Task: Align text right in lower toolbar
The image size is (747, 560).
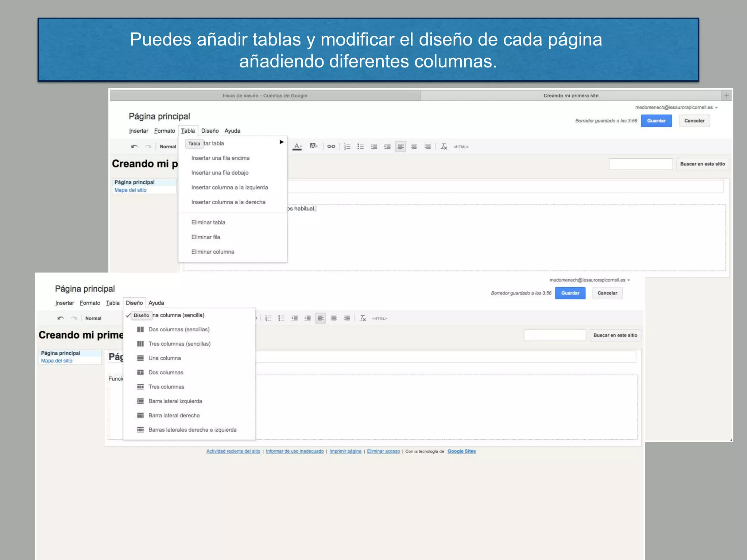Action: [x=347, y=318]
